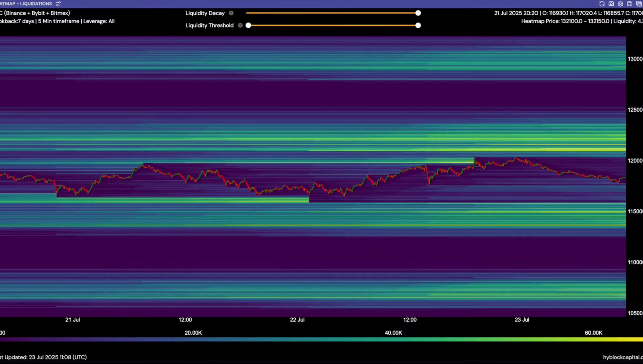Screen dimensions: 643x364
Task: Click the 21 Jul date axis label
Action: click(72, 320)
